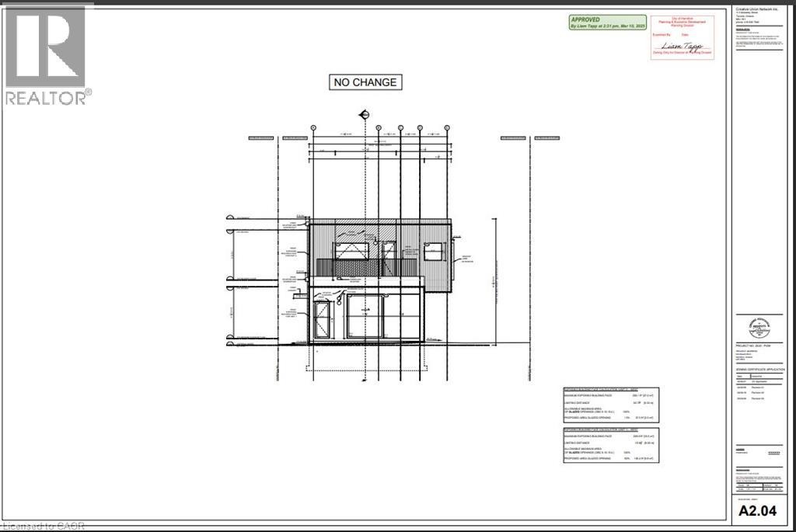Click the green APPROVED stamp
Viewport: 796px width, 532px height.
point(606,23)
